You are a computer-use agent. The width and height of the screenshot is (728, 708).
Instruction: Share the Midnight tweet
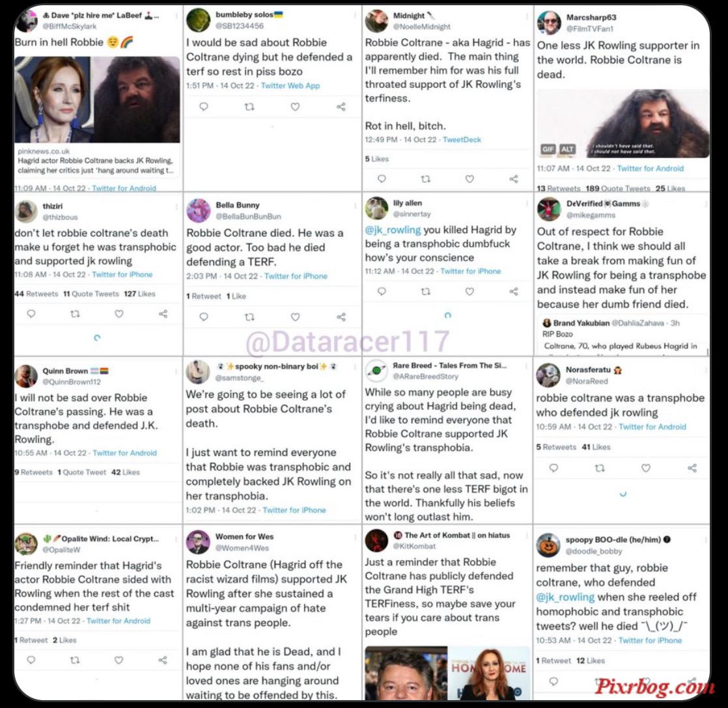pos(514,179)
